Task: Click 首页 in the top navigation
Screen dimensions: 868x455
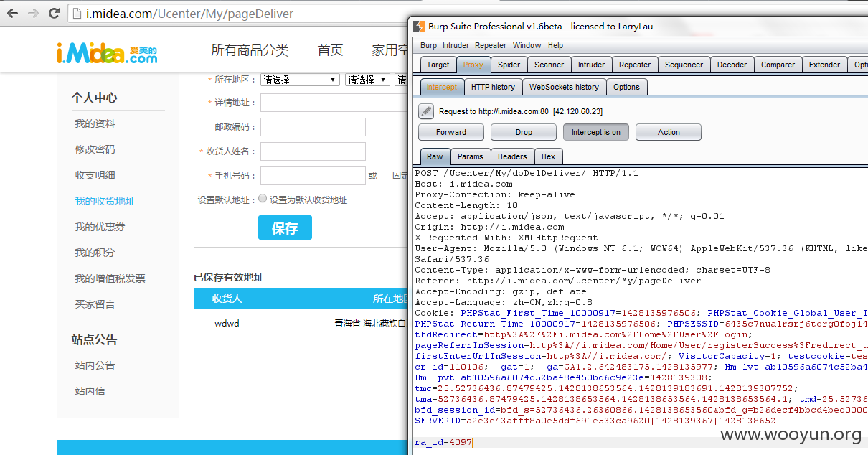Action: coord(330,50)
